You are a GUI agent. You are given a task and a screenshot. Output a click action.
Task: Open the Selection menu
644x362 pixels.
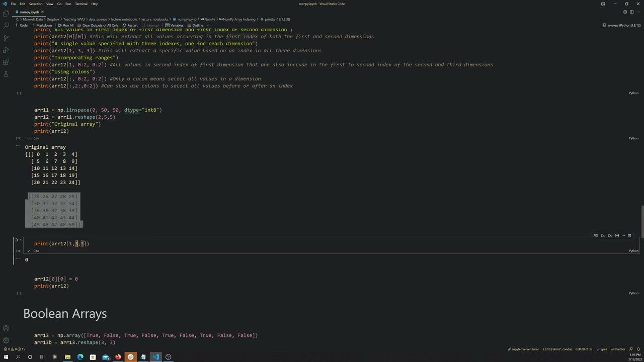pos(35,4)
